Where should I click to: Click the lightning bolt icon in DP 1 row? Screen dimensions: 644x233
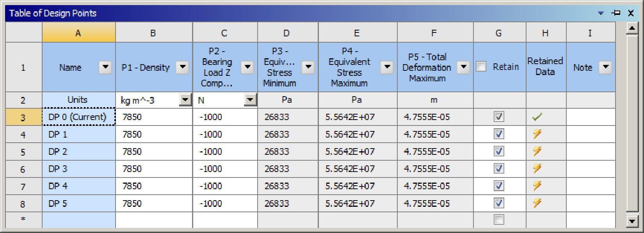537,134
